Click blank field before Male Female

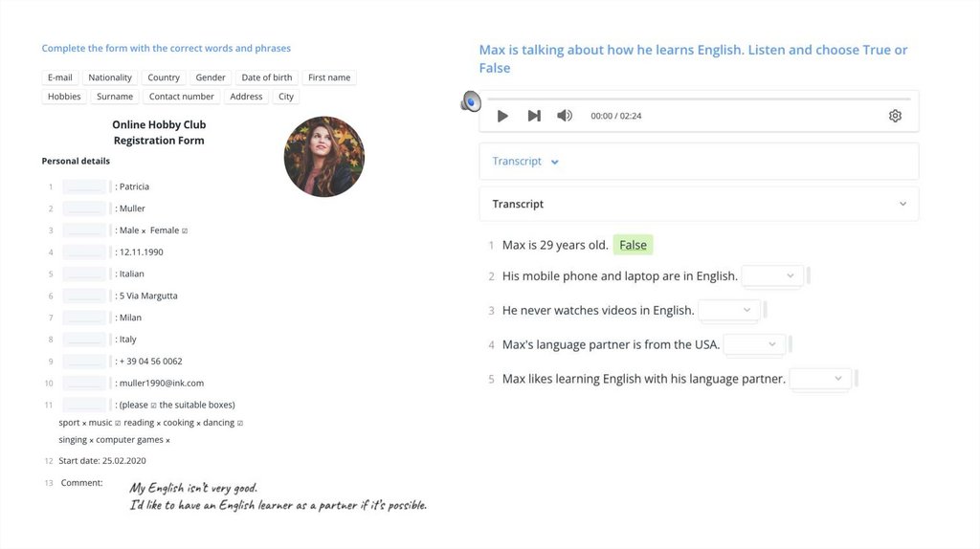(x=85, y=230)
